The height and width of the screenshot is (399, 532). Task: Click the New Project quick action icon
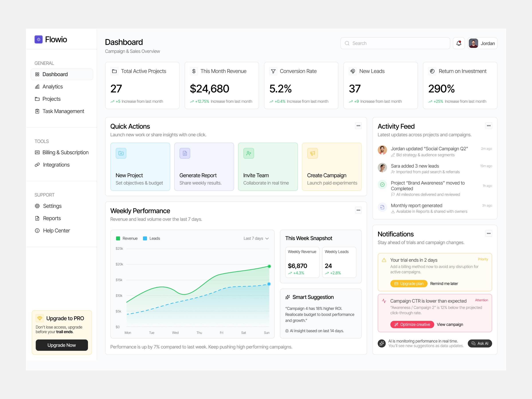tap(121, 153)
